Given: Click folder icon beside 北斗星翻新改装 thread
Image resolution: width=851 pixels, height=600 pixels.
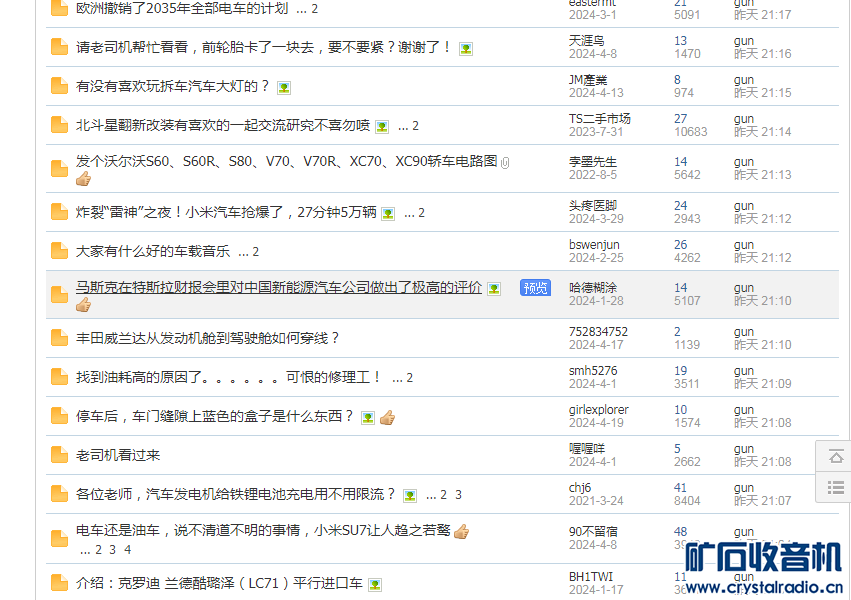Looking at the screenshot, I should (59, 125).
